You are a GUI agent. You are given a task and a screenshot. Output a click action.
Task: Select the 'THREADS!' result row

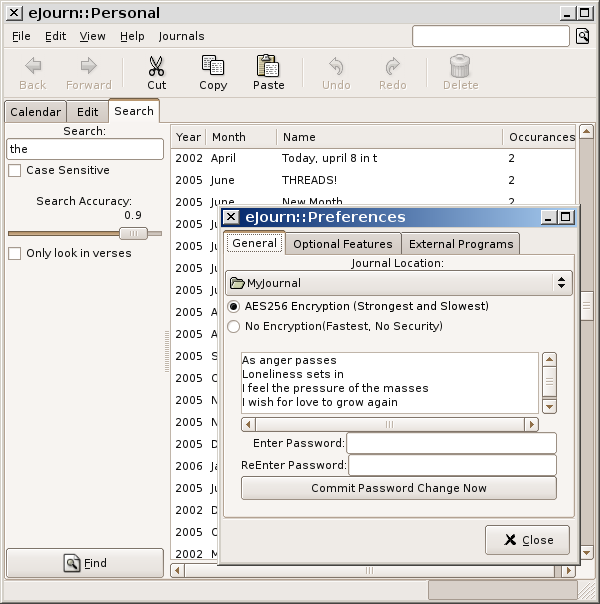(x=373, y=180)
